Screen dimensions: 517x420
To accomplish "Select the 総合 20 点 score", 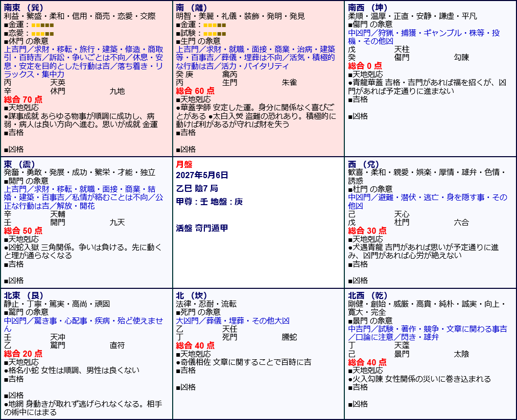I will 23,354.
